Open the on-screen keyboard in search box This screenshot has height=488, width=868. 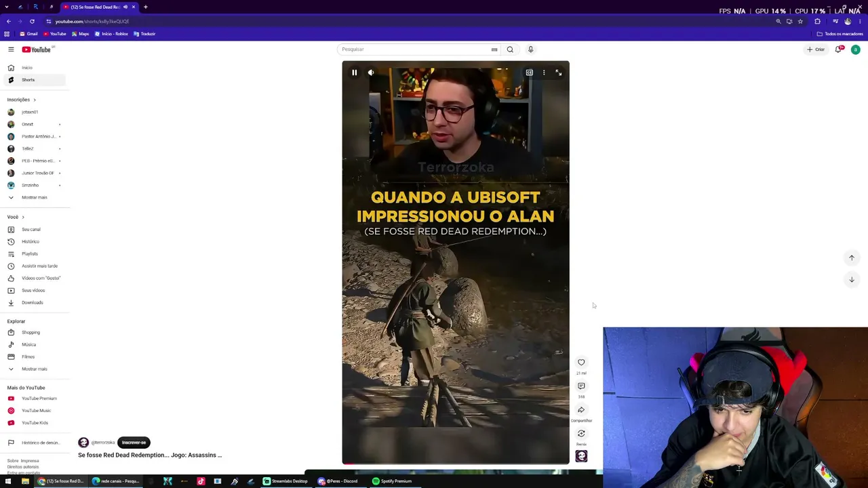click(x=494, y=49)
